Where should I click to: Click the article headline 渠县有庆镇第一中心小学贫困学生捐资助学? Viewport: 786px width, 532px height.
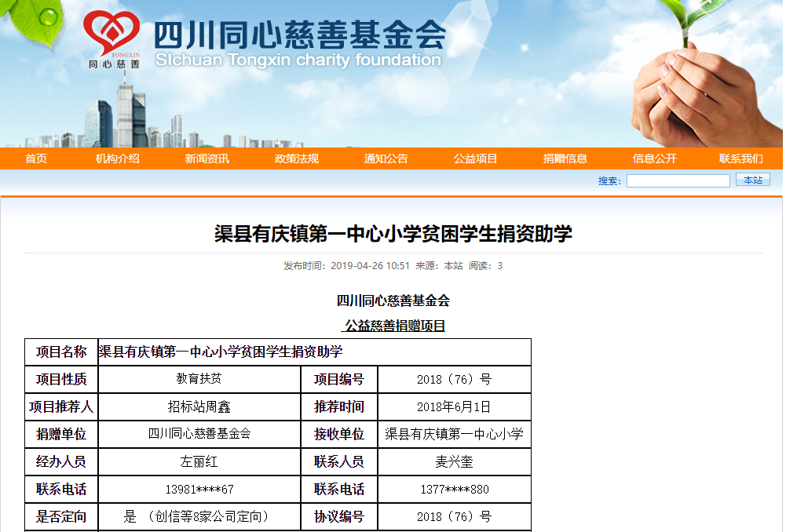393,234
